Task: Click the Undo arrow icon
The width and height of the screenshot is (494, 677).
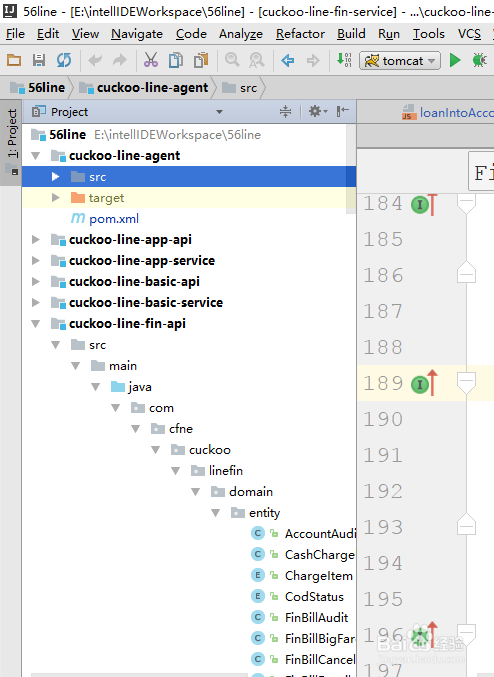Action: tap(95, 60)
